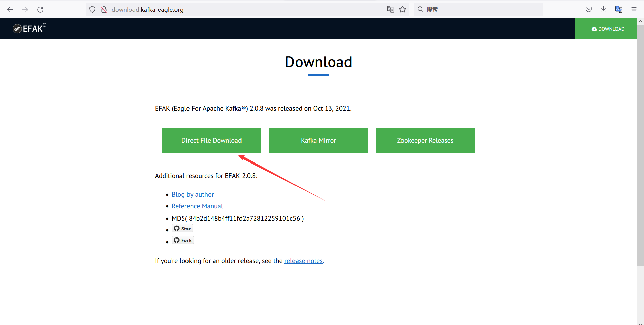Click the search magnifier icon
644x325 pixels.
point(420,9)
